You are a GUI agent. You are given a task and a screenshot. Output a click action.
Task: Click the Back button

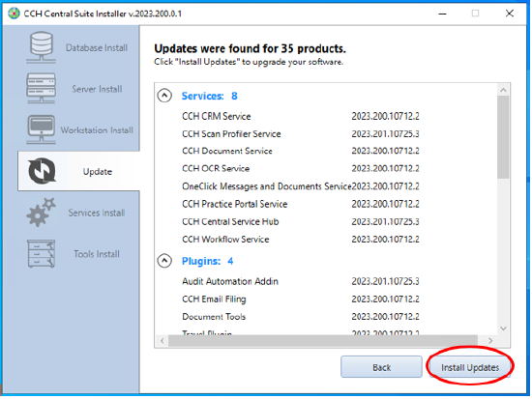tap(382, 367)
